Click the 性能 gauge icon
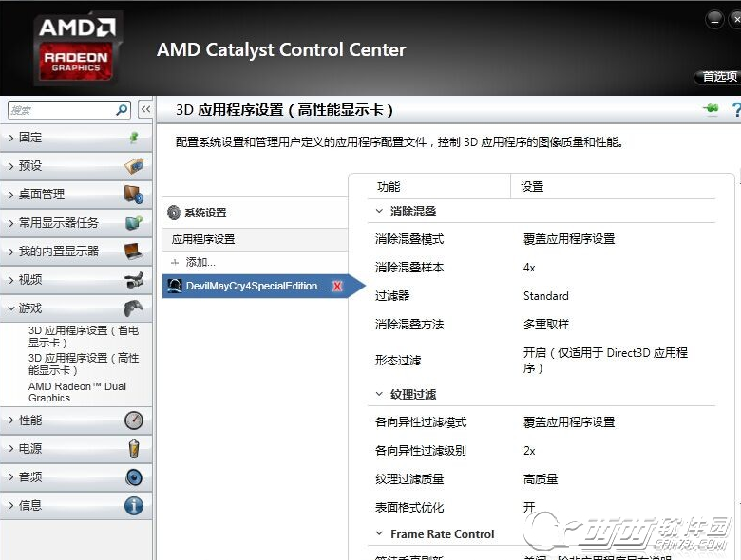The height and width of the screenshot is (560, 741). click(134, 420)
